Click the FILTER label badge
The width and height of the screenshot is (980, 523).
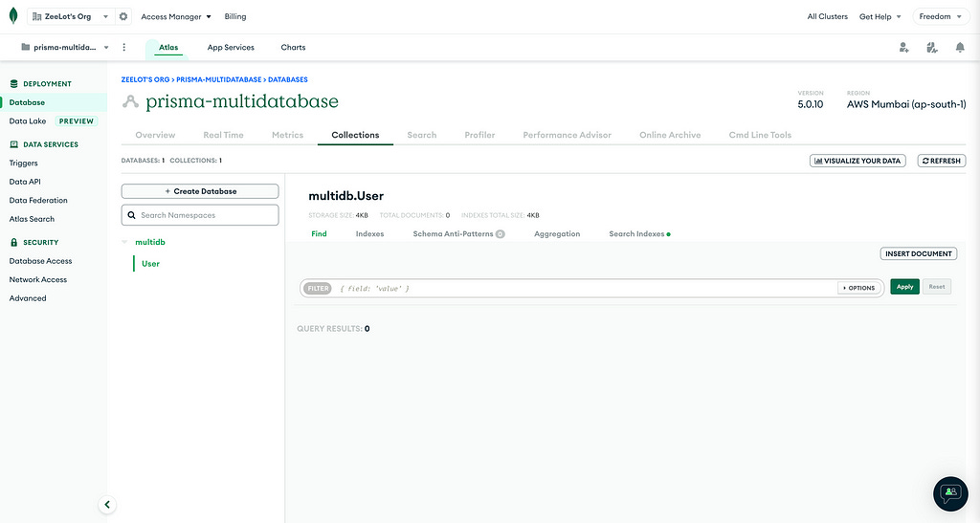(318, 289)
